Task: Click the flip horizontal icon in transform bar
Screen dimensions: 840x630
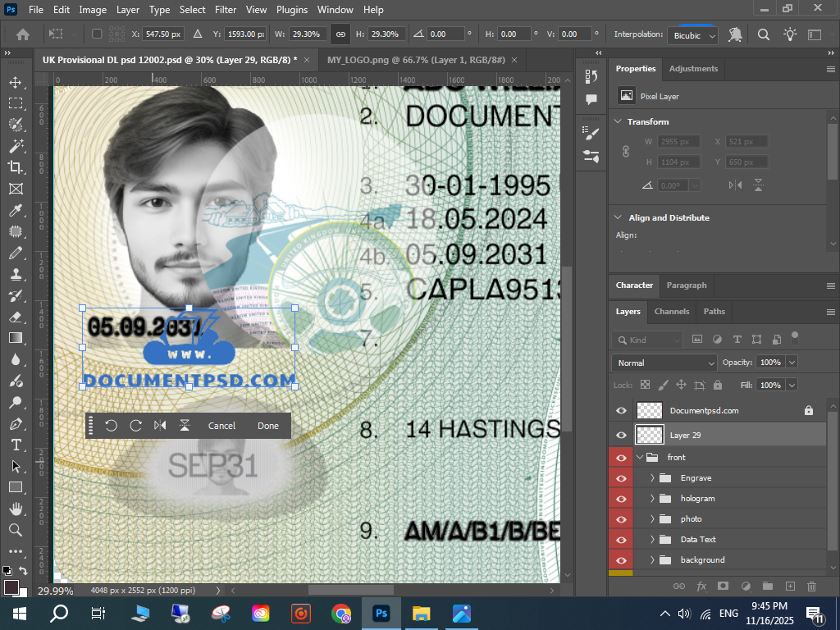Action: click(160, 426)
